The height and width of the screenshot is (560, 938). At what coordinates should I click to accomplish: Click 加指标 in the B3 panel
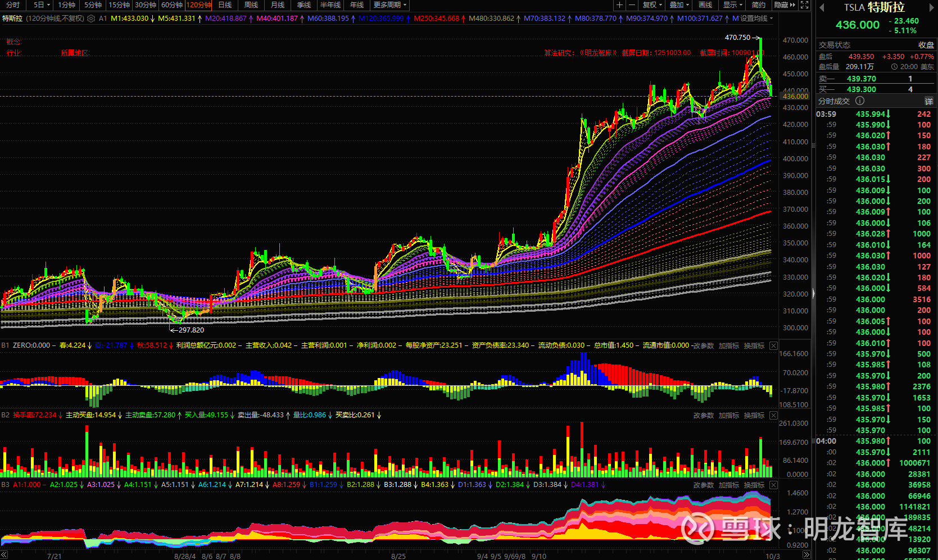click(x=729, y=485)
